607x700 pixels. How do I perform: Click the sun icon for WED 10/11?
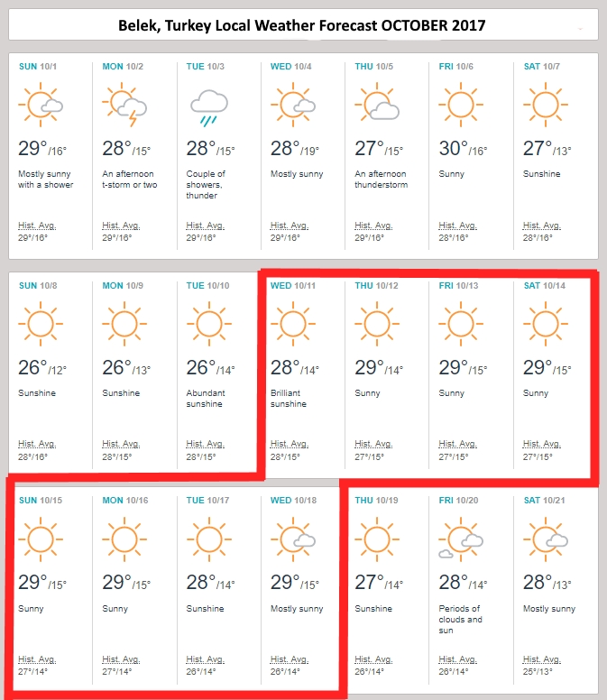[292, 323]
